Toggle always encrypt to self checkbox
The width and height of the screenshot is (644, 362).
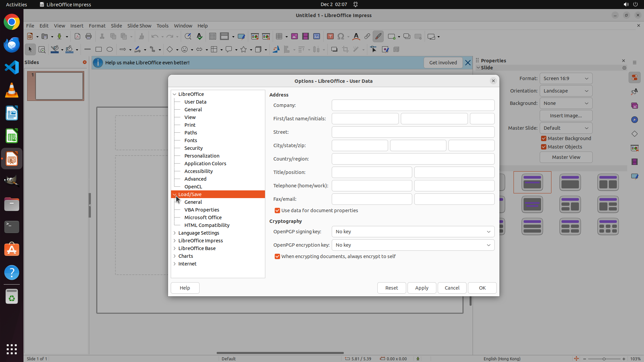pos(277,256)
